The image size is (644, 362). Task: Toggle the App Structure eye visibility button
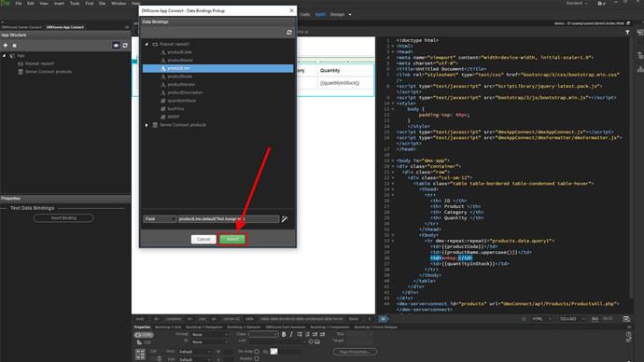(116, 45)
